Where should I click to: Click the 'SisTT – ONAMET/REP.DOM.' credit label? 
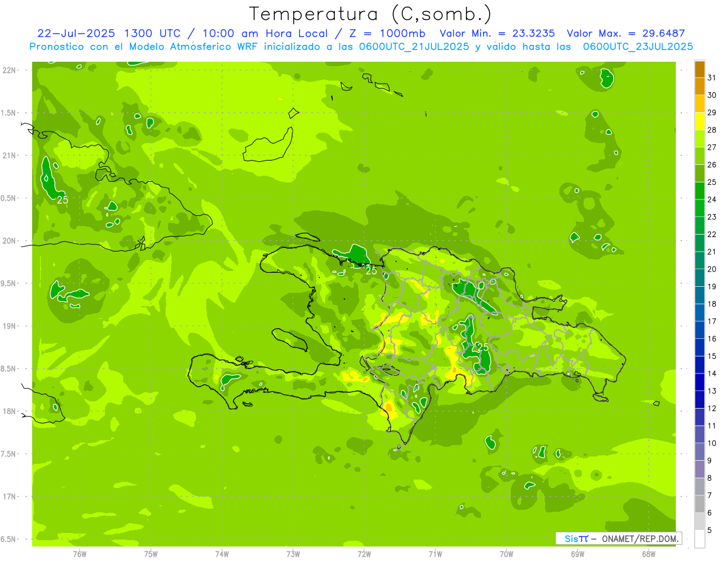pyautogui.click(x=619, y=538)
